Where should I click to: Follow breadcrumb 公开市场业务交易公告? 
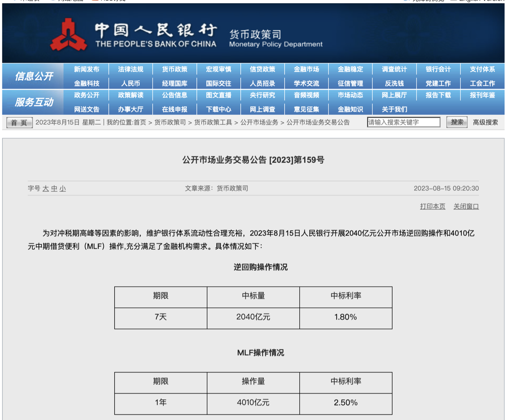point(318,122)
